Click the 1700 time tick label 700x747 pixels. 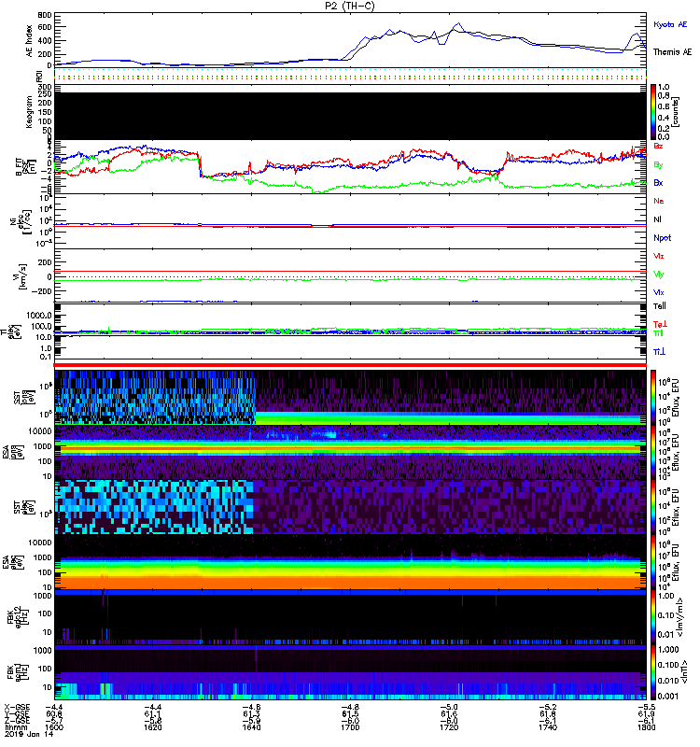pyautogui.click(x=350, y=727)
